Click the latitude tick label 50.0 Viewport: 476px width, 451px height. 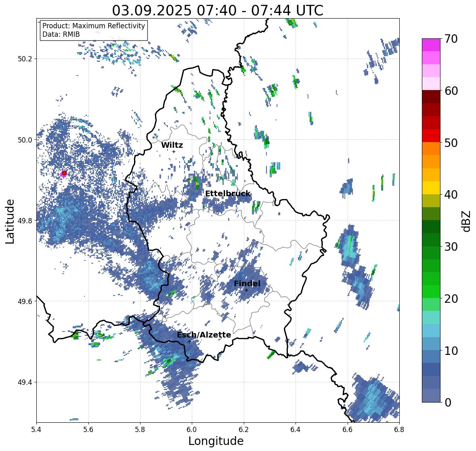point(25,140)
